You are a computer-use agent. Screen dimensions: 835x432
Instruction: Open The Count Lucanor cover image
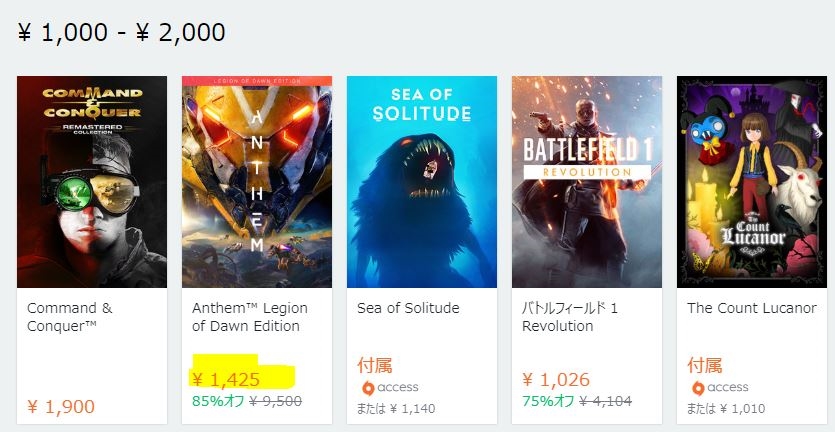tap(752, 181)
